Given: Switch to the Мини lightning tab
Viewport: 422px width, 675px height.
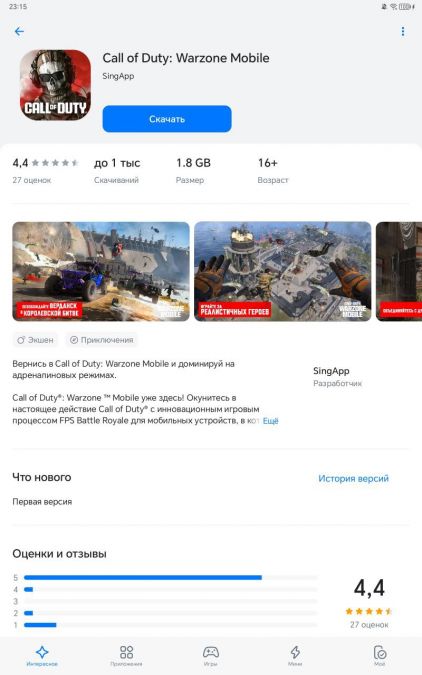Looking at the screenshot, I should pos(295,656).
